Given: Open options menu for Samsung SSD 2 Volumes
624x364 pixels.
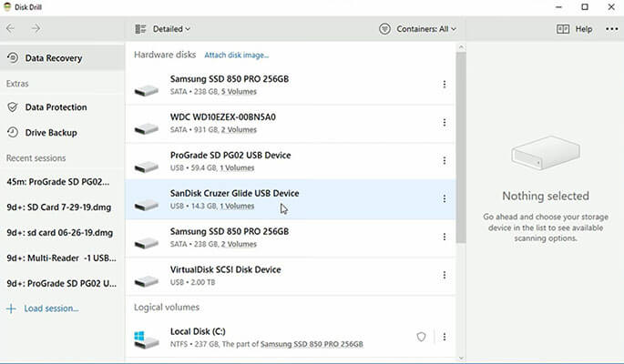Looking at the screenshot, I should click(445, 237).
